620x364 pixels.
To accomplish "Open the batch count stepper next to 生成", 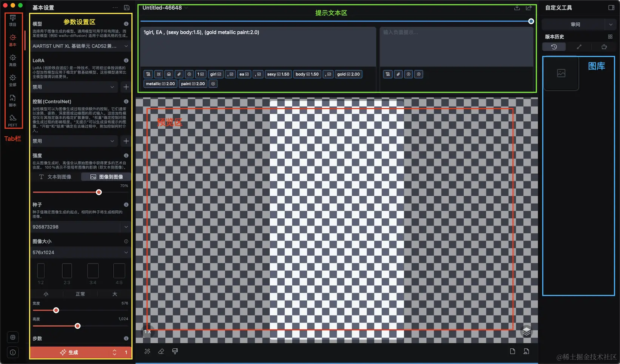I will click(x=114, y=352).
